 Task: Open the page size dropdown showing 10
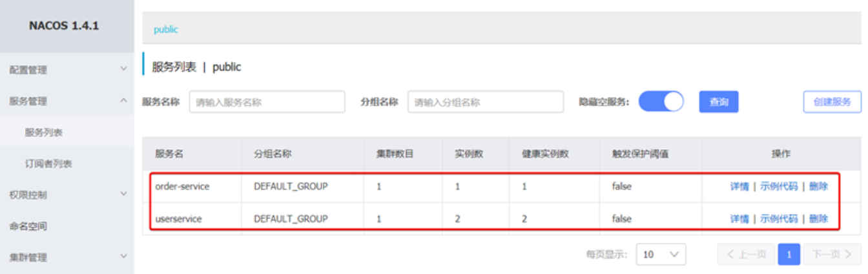pos(661,255)
